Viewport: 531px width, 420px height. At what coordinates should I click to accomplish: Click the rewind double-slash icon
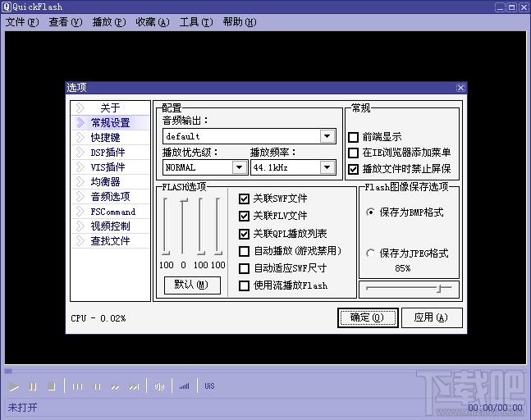click(x=115, y=386)
